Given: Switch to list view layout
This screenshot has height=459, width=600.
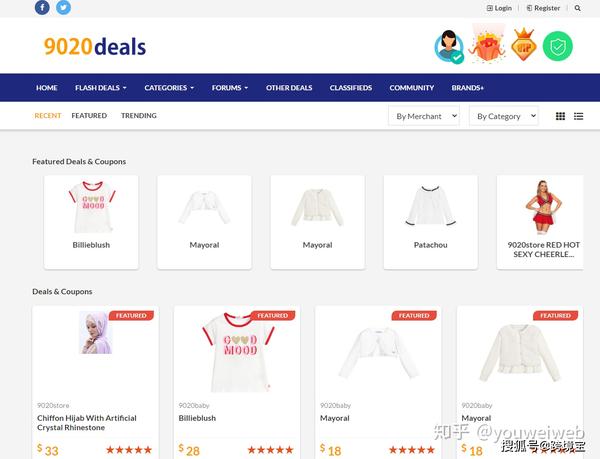Looking at the screenshot, I should [579, 116].
